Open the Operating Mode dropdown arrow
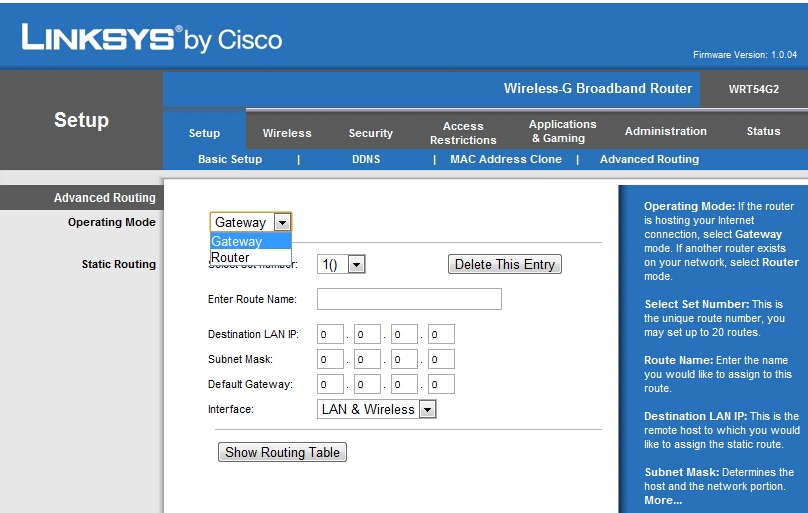808x513 pixels. (x=282, y=223)
